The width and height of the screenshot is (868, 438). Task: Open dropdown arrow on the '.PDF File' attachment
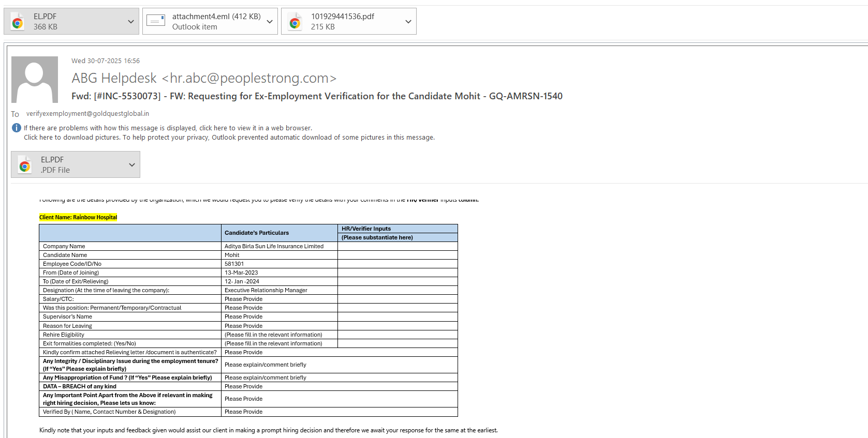coord(131,165)
